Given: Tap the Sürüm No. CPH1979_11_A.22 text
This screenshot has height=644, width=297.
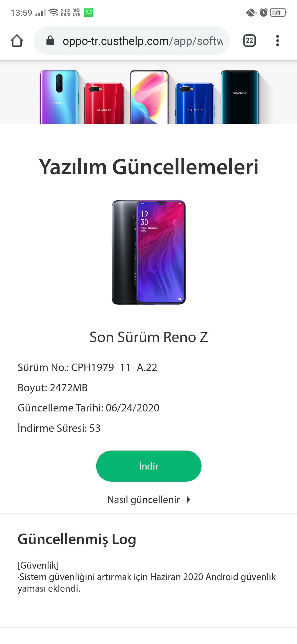Looking at the screenshot, I should point(87,367).
